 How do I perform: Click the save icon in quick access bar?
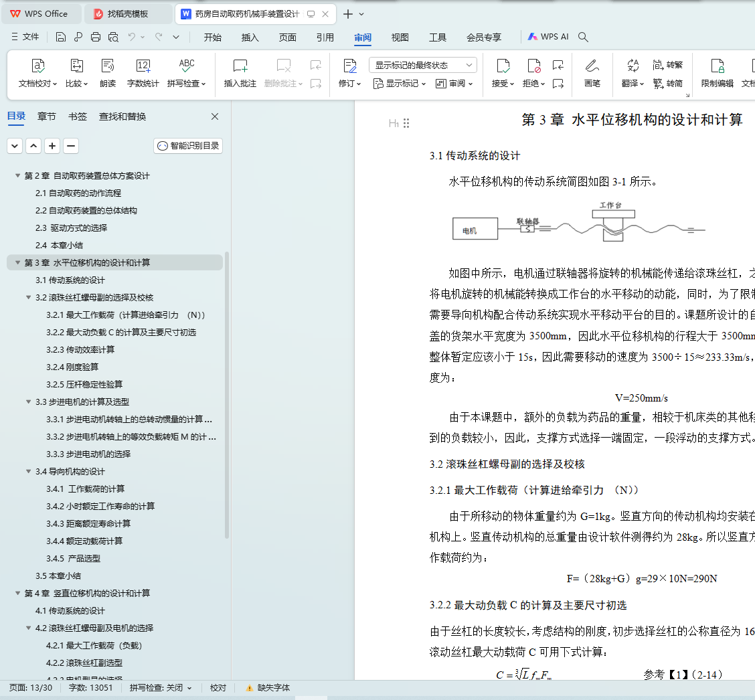click(x=61, y=37)
